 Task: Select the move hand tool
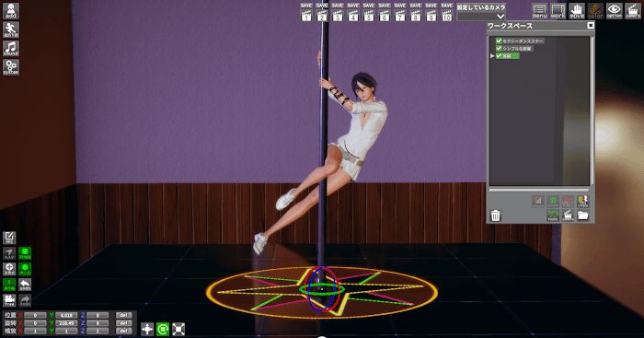[x=577, y=11]
